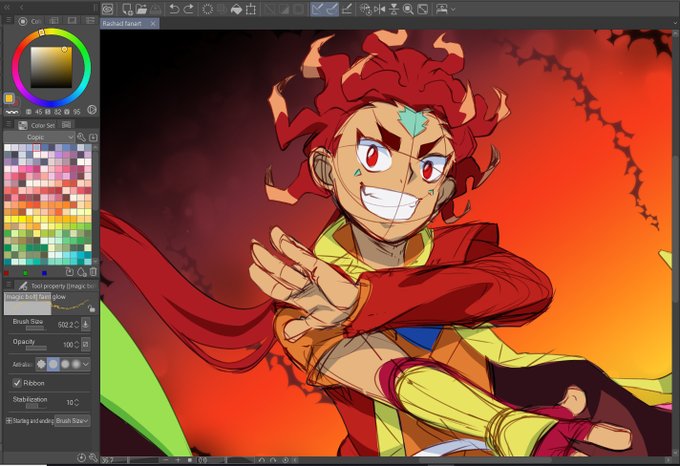This screenshot has width=680, height=466.
Task: Toggle Snap to Ruler in the toolbar
Action: click(317, 9)
